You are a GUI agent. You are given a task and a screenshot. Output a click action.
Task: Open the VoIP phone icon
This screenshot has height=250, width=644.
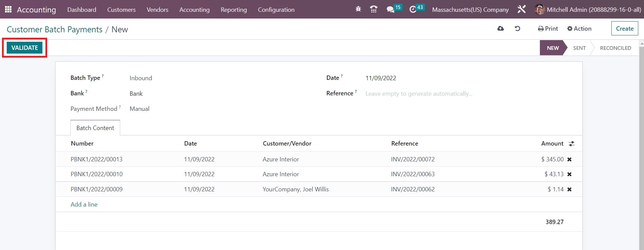click(373, 9)
